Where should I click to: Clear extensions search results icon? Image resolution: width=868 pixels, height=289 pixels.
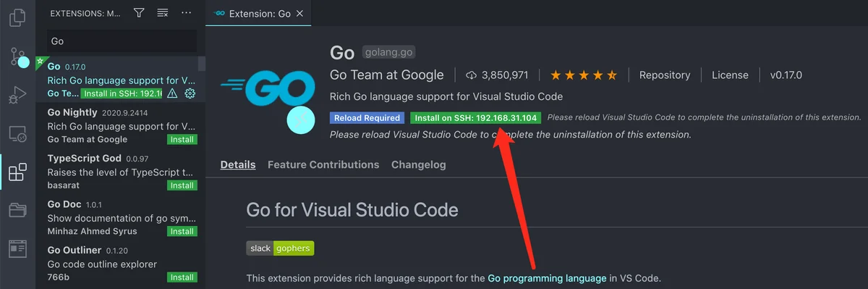click(x=163, y=12)
